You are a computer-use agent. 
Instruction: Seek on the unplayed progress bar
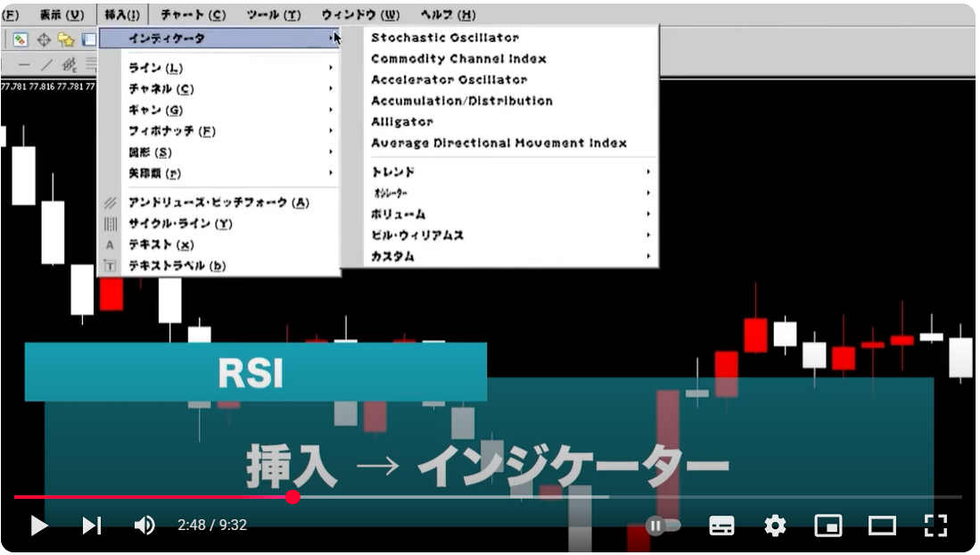click(631, 497)
